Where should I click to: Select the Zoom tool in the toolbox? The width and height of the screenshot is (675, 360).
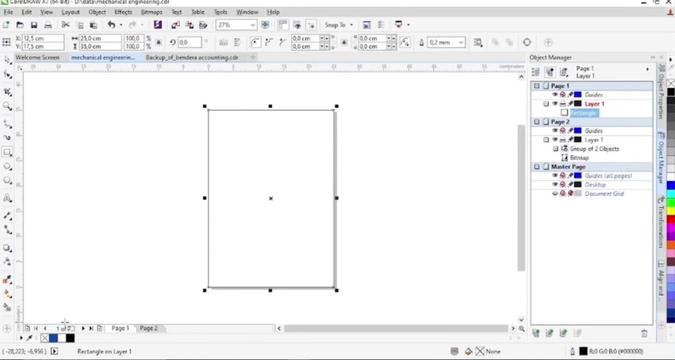pyautogui.click(x=7, y=106)
